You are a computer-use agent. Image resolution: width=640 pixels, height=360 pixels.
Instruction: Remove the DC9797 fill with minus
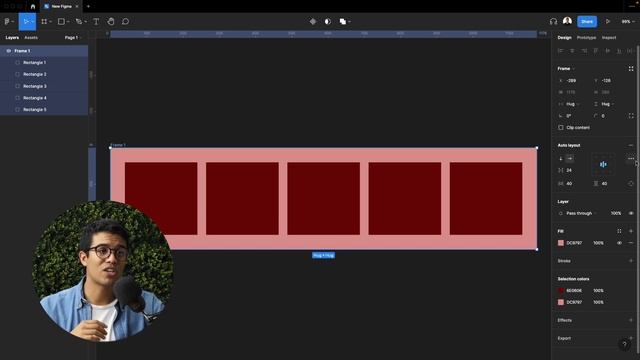(x=631, y=243)
